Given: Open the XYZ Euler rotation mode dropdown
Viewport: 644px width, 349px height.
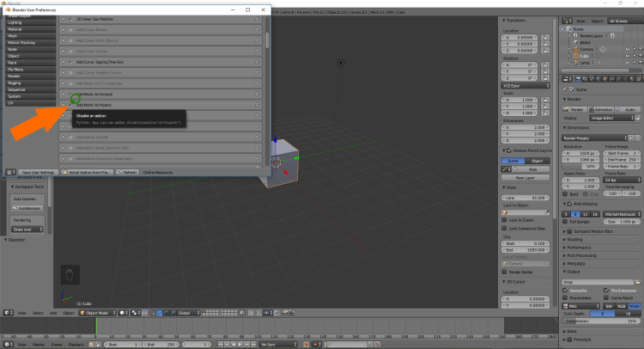Looking at the screenshot, I should pos(527,86).
